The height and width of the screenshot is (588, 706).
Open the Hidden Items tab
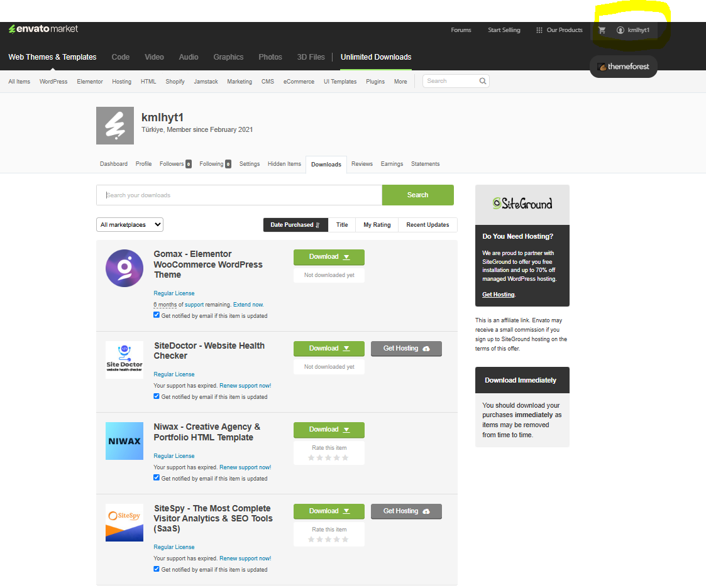pos(284,164)
